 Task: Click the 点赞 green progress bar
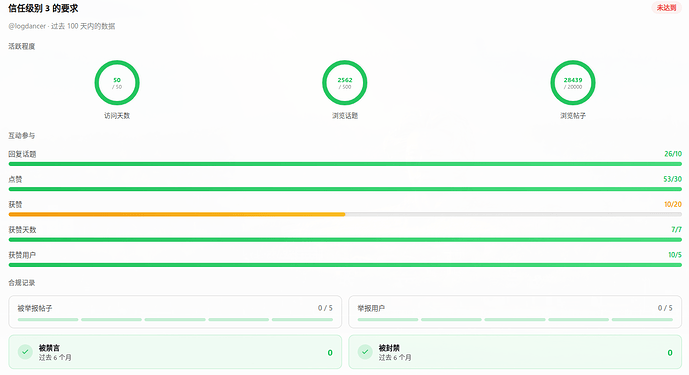click(345, 189)
